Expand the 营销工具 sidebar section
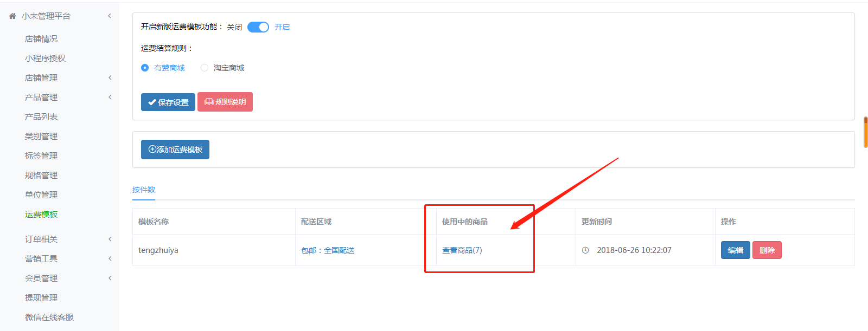The width and height of the screenshot is (868, 331). pyautogui.click(x=110, y=259)
